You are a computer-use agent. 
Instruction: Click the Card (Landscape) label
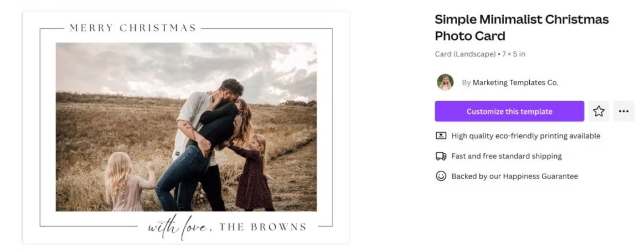point(465,54)
